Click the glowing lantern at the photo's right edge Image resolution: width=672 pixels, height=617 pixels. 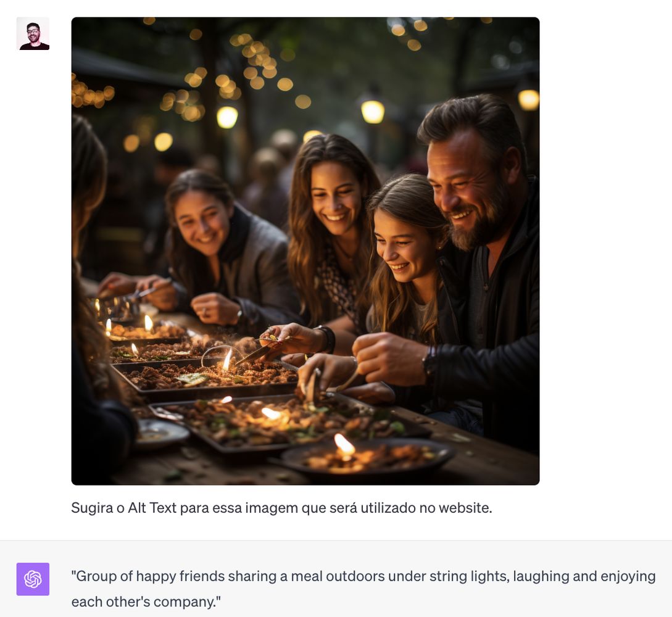528,99
